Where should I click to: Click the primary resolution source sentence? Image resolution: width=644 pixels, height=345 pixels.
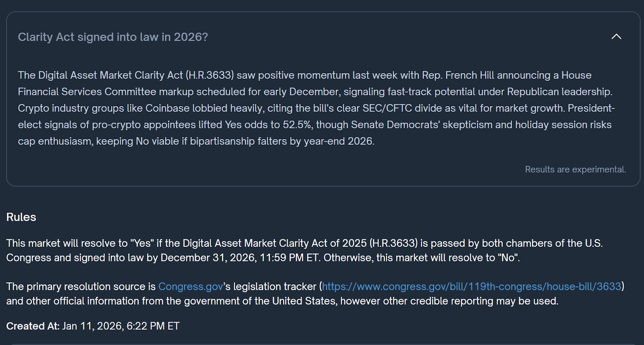[x=80, y=286]
